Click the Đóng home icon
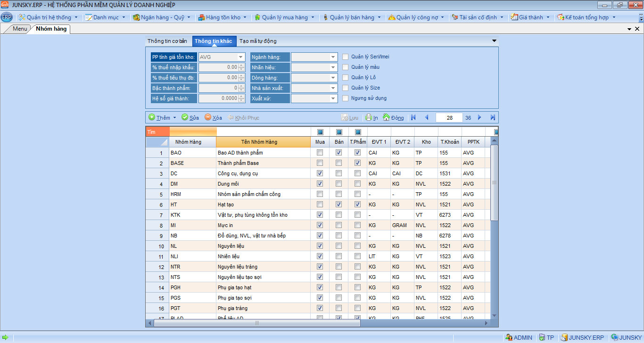 (x=387, y=117)
